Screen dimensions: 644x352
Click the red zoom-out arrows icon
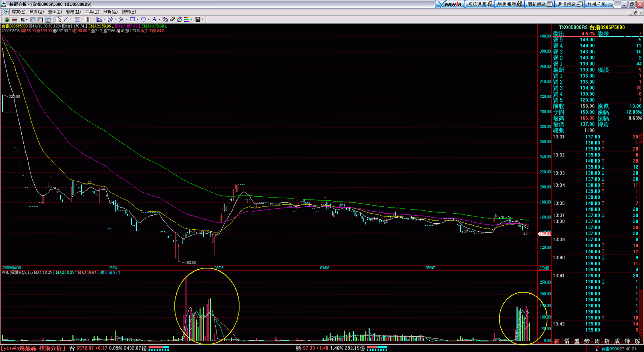[x=14, y=19]
